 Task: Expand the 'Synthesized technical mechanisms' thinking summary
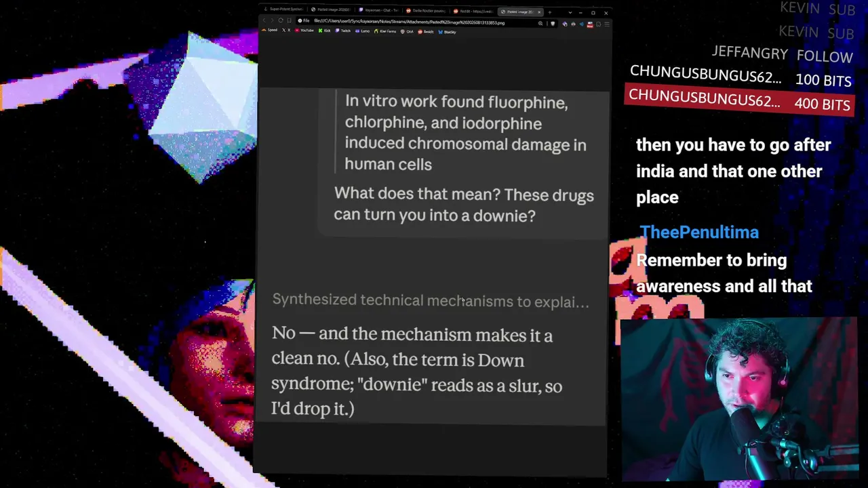point(431,301)
